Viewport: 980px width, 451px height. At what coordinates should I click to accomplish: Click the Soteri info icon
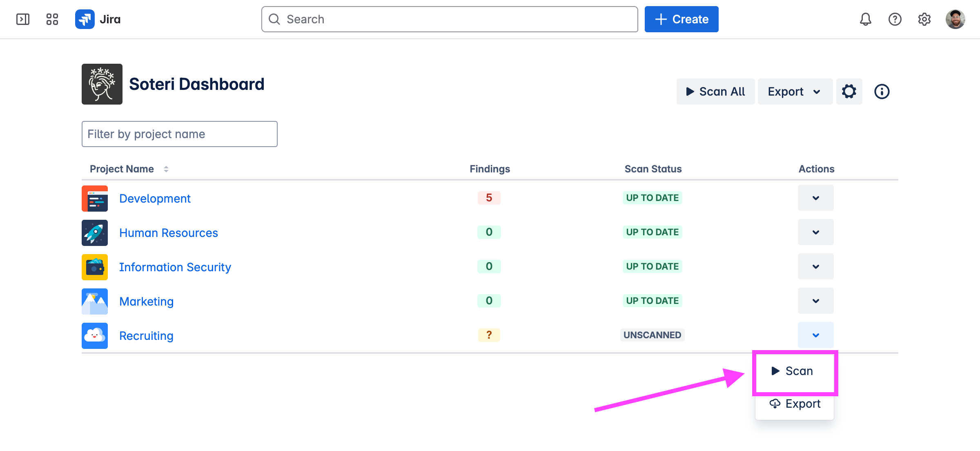(882, 92)
